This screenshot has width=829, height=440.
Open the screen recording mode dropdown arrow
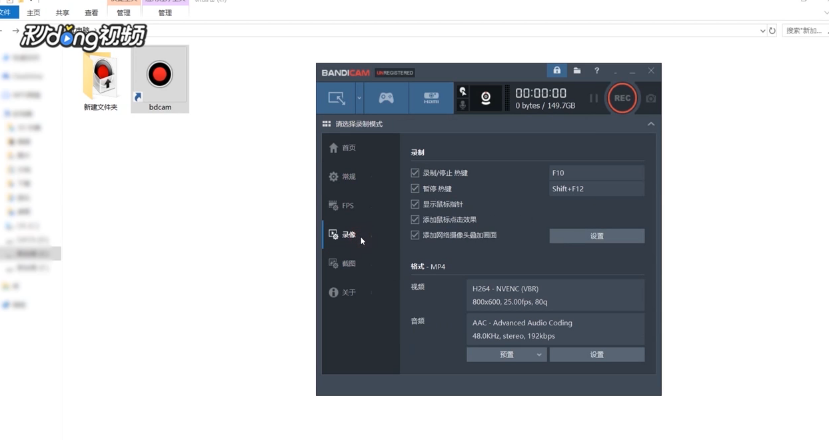360,98
